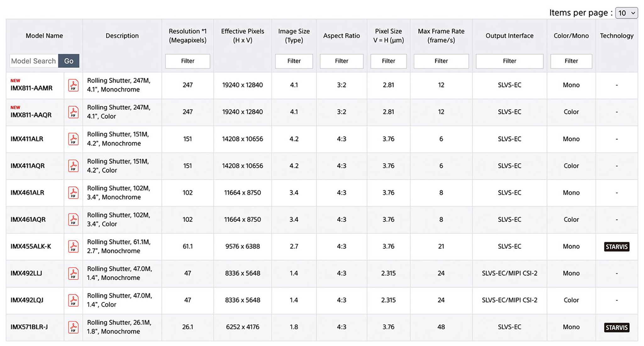Select the IMX811-AAQR model name
Screen dimensions: 644x346
click(x=31, y=115)
